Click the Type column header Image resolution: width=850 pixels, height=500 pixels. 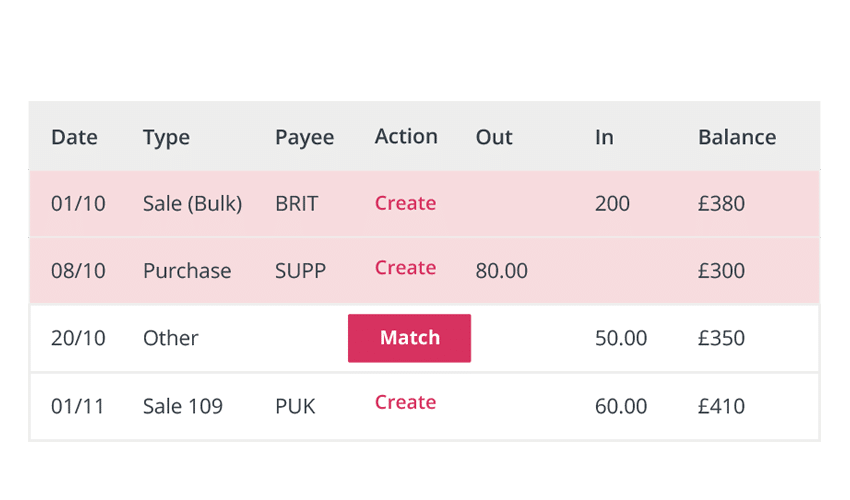coord(166,137)
